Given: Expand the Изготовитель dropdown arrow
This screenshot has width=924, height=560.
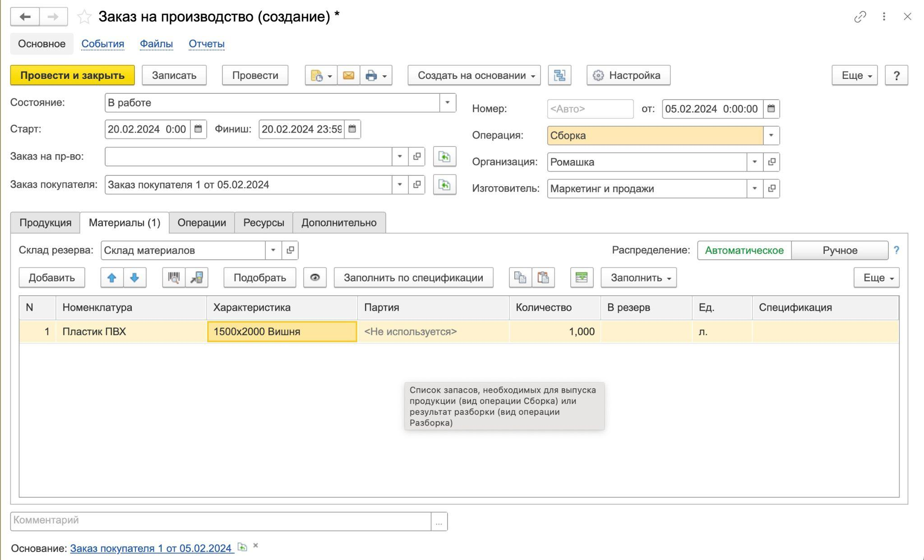Looking at the screenshot, I should click(x=754, y=188).
